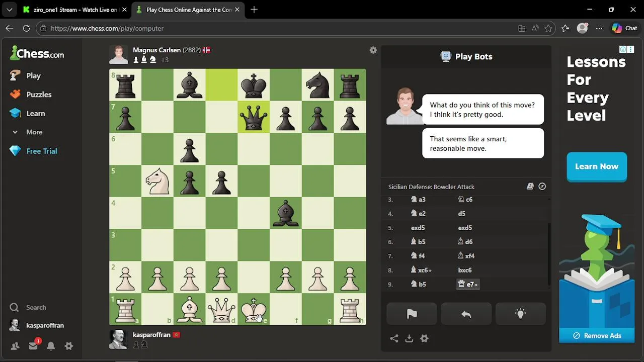The image size is (644, 362).
Task: Select white move exd5 in move 5
Action: click(x=418, y=228)
